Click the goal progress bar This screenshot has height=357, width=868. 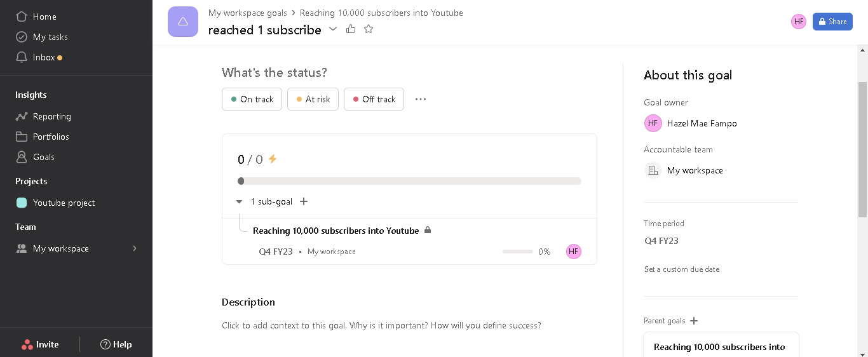point(409,181)
